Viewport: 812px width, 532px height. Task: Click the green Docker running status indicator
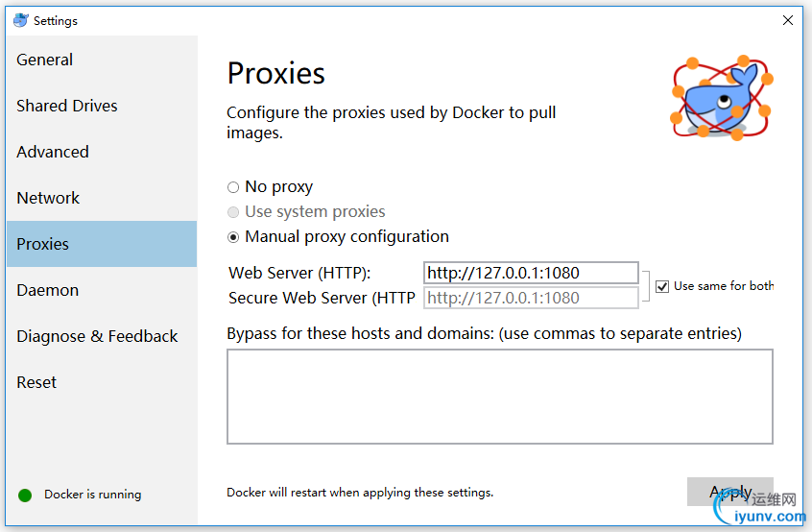pos(25,496)
